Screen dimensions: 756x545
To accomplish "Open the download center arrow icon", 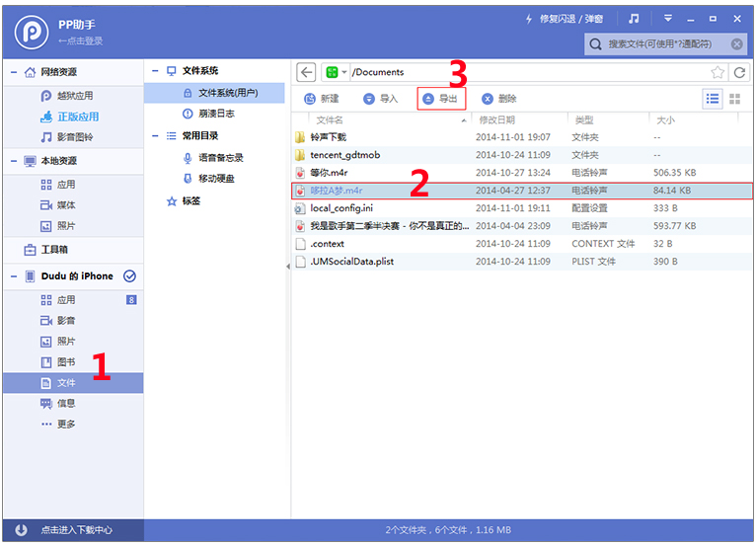I will point(21,530).
